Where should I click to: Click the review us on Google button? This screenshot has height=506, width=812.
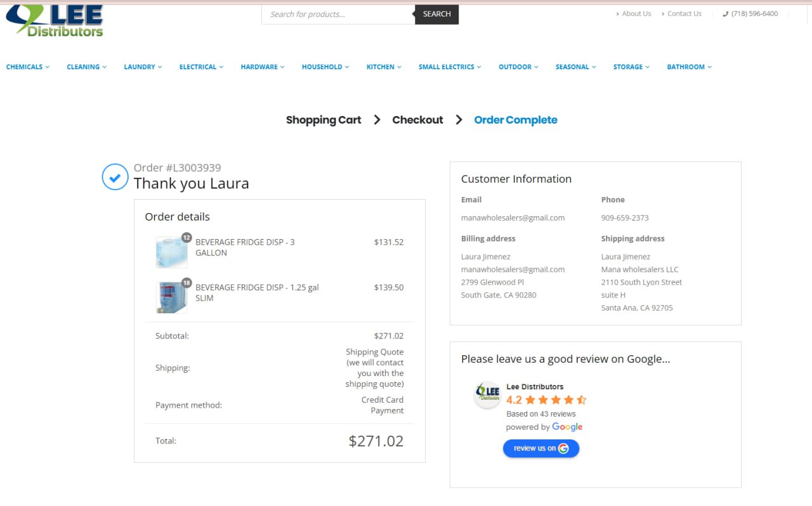pyautogui.click(x=541, y=448)
